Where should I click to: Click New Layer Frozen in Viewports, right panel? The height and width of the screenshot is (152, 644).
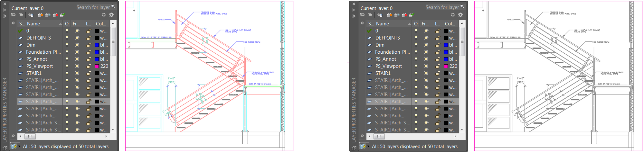pyautogui.click(x=397, y=15)
